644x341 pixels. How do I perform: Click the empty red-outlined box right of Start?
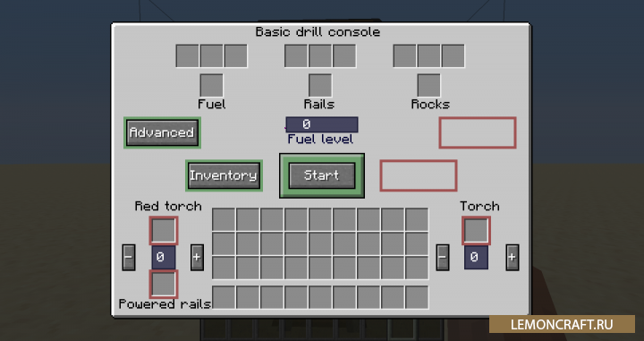tap(419, 175)
